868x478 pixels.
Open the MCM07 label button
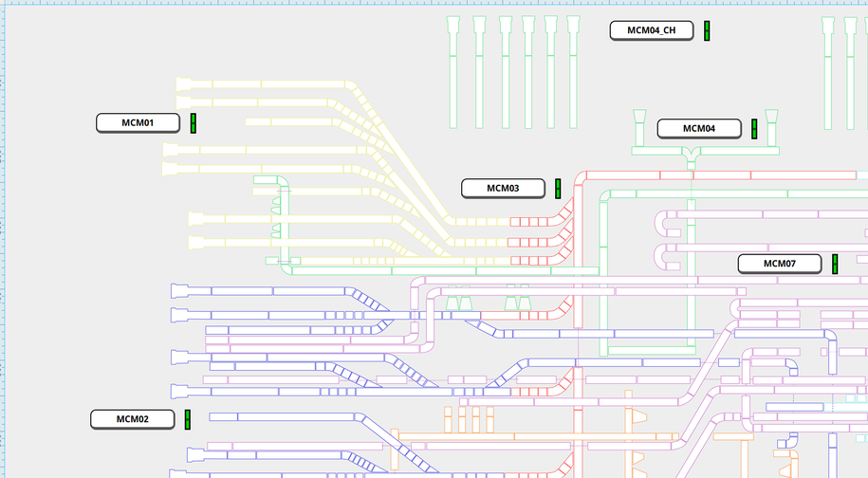(x=780, y=264)
